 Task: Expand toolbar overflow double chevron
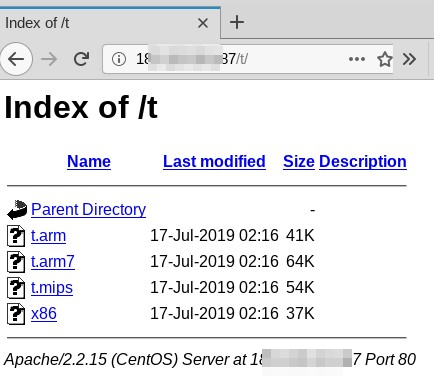(409, 59)
